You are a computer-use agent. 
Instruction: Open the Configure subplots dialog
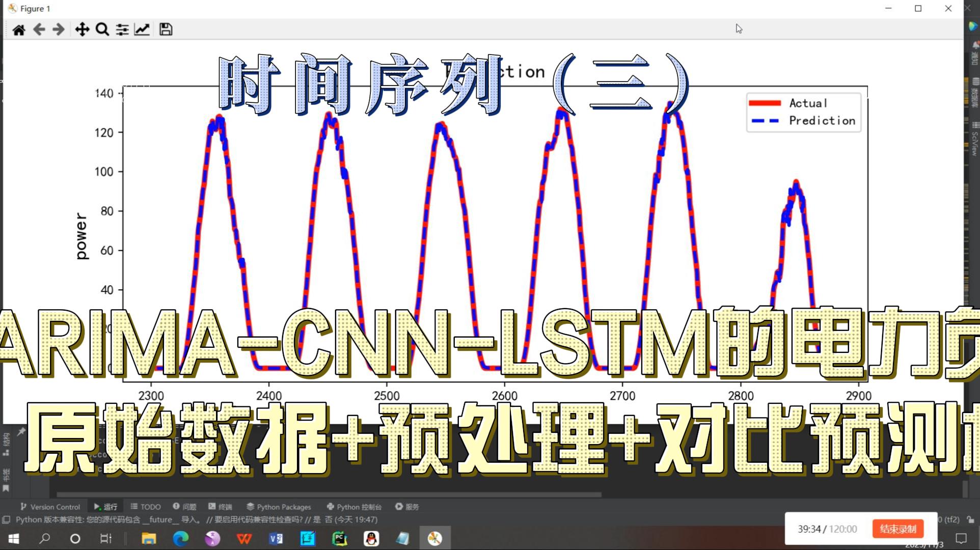pos(122,30)
